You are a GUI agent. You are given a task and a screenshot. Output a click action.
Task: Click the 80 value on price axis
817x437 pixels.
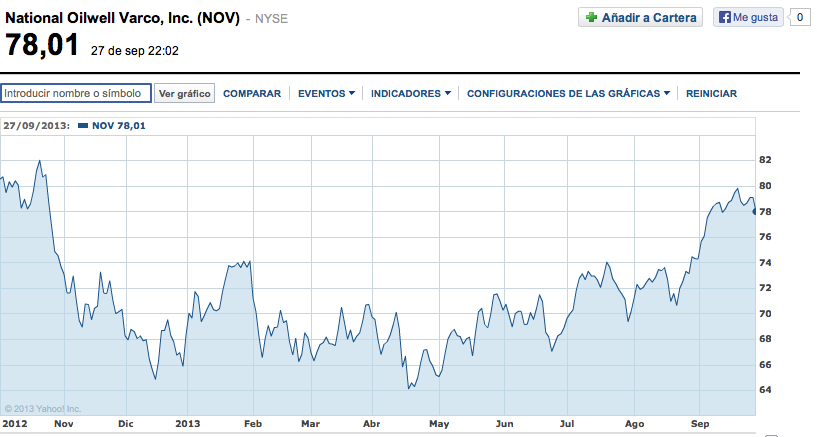(765, 186)
